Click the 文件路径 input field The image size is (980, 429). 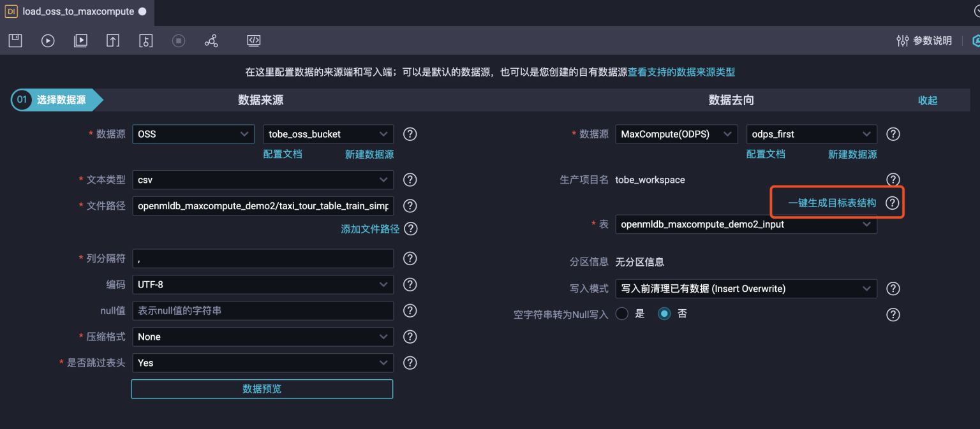[x=263, y=206]
